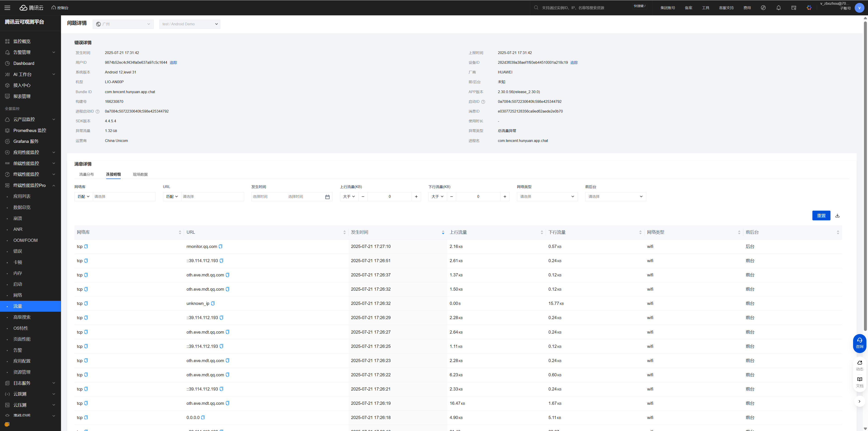Click the blue 重置 button
This screenshot has width=868, height=431.
[821, 216]
